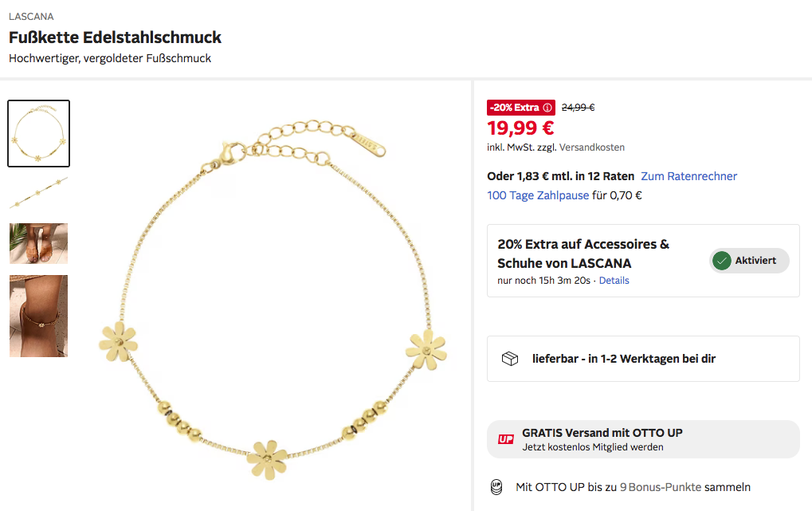Viewport: 812px width, 511px height.
Task: Select the second thumbnail showing the straight chain
Action: (38, 192)
